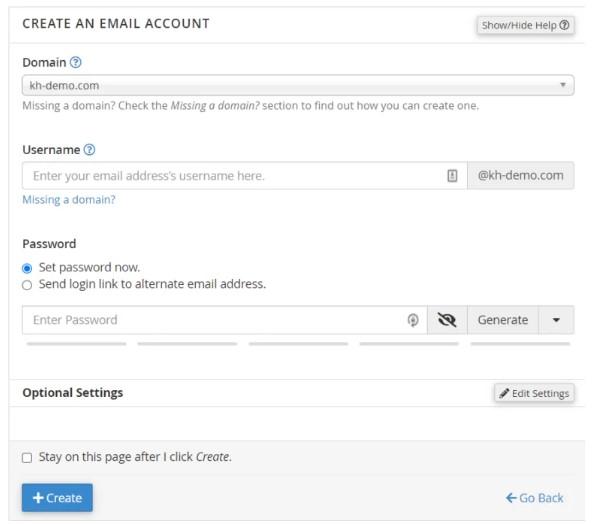The height and width of the screenshot is (524, 595).
Task: Click the pencil icon in Edit Settings
Action: point(504,393)
